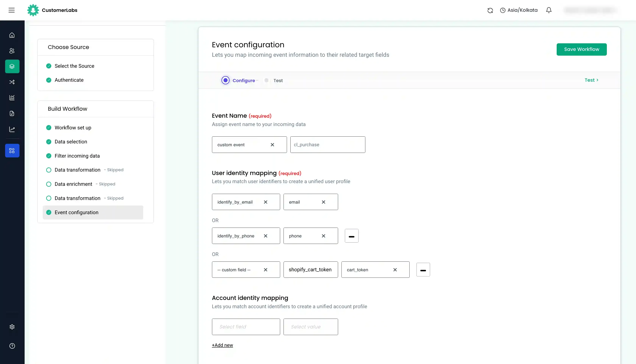Open the document sidebar icon
The width and height of the screenshot is (636, 364).
point(12,114)
